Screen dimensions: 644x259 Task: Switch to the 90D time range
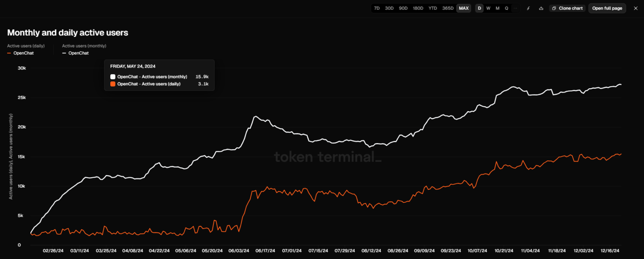(403, 8)
